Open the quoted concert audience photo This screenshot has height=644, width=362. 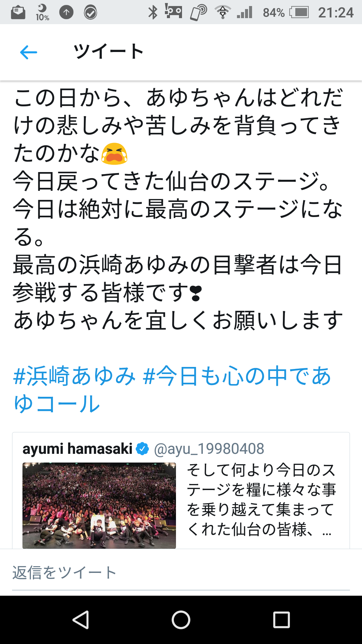click(99, 505)
